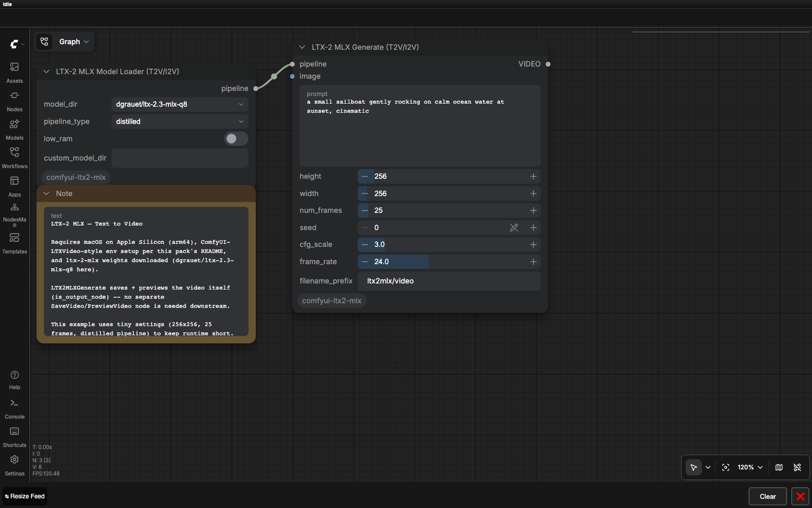Increase num_frames with the plus button

(533, 210)
